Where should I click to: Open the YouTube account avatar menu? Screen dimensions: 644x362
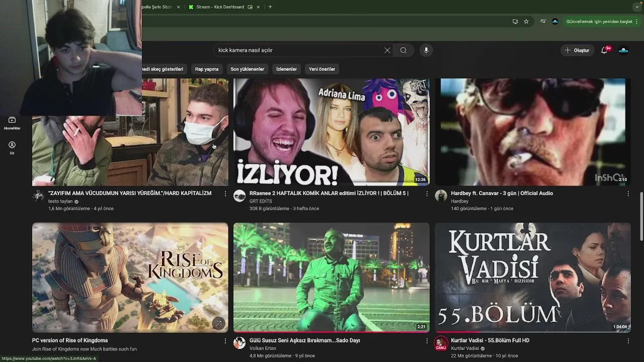tap(623, 50)
